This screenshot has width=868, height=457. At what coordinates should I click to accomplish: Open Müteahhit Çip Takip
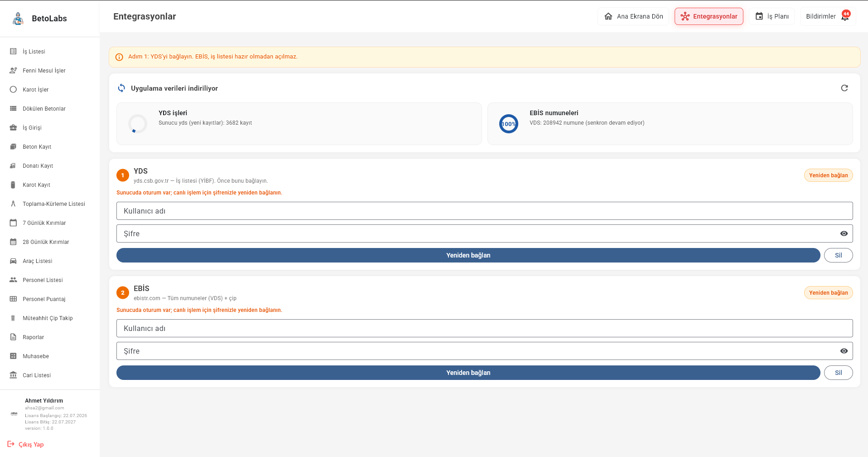pos(50,318)
